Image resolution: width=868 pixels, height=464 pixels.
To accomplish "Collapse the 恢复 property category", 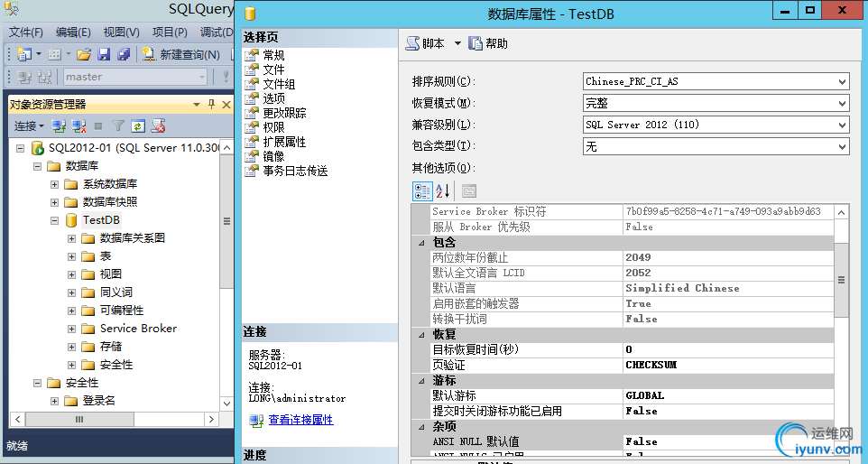I will pos(421,334).
